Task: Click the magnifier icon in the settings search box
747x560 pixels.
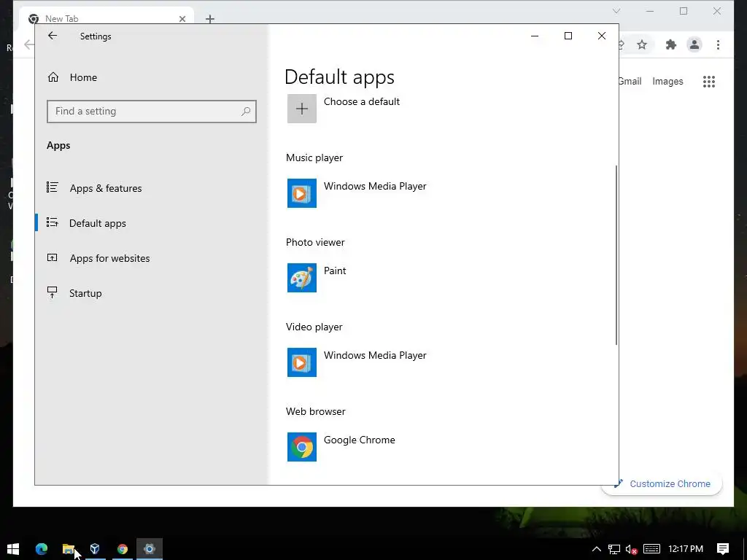Action: [246, 111]
